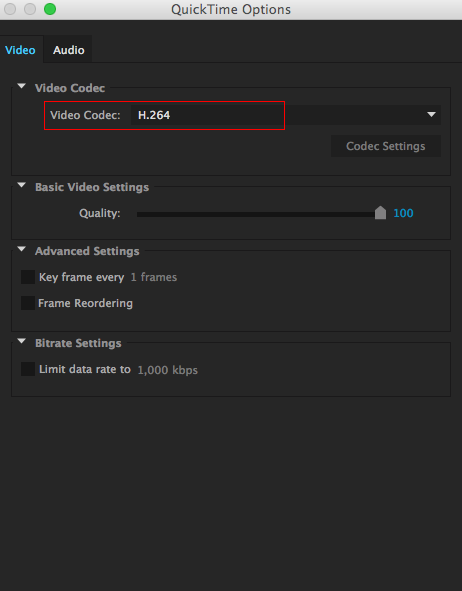Image resolution: width=462 pixels, height=591 pixels.
Task: Click the gray minimize window button
Action: coord(30,9)
